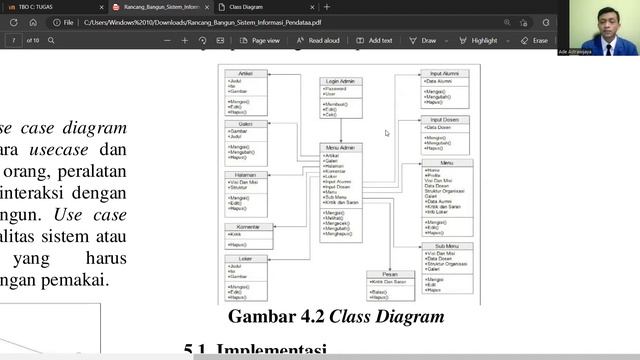
Task: Activate the Draw tool
Action: [423, 40]
